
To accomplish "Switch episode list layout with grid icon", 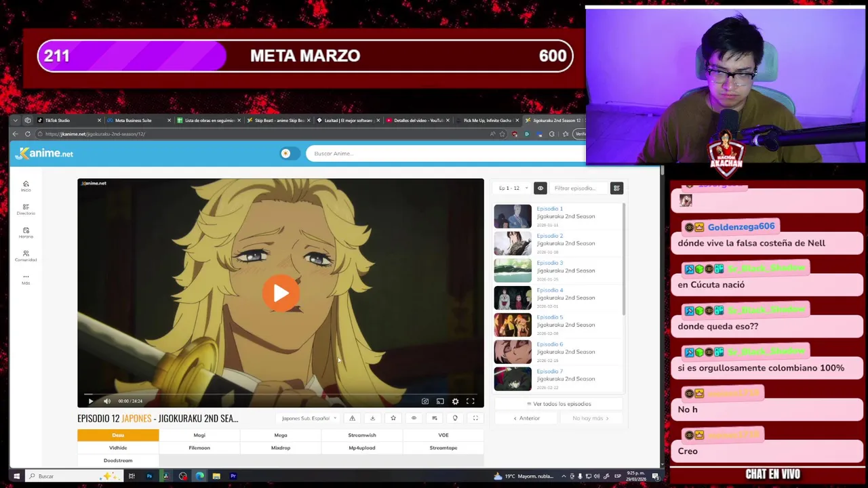I will pos(616,188).
